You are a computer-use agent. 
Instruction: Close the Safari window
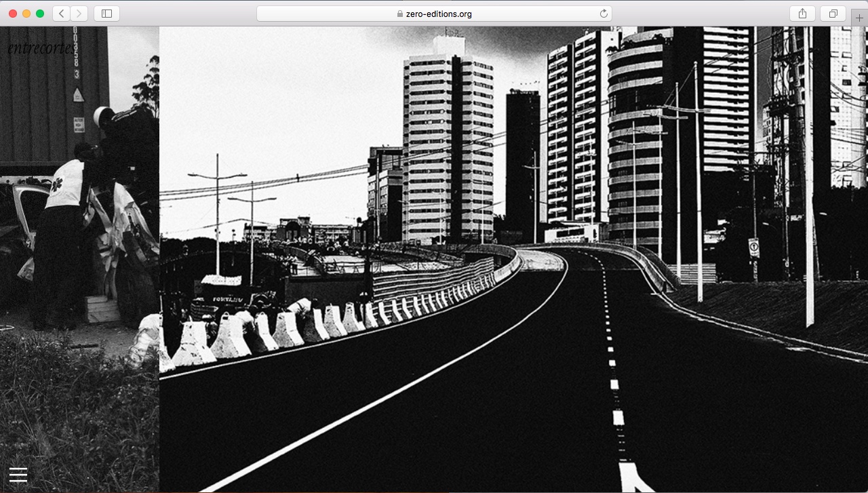click(x=13, y=14)
